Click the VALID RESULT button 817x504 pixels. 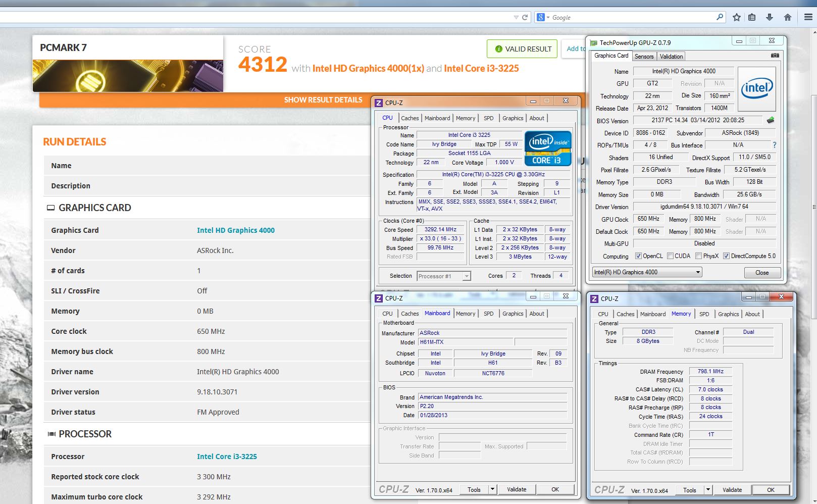[522, 49]
